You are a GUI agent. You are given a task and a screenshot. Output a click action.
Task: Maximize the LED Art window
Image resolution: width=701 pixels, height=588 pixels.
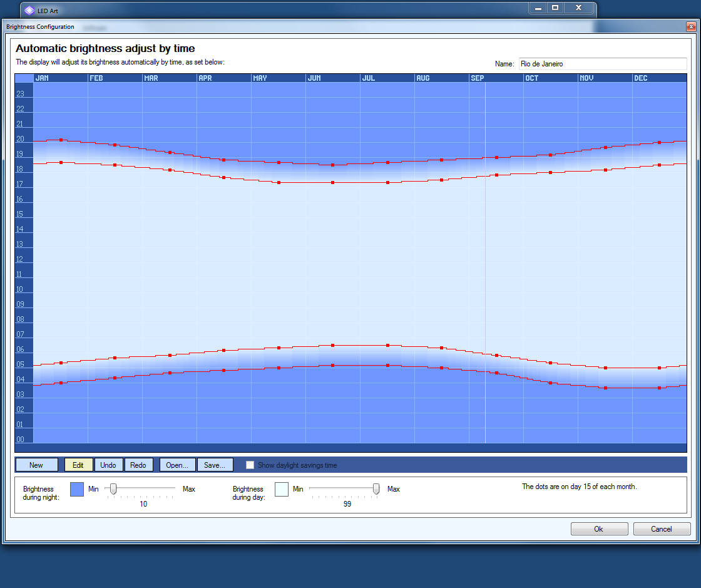[x=555, y=8]
